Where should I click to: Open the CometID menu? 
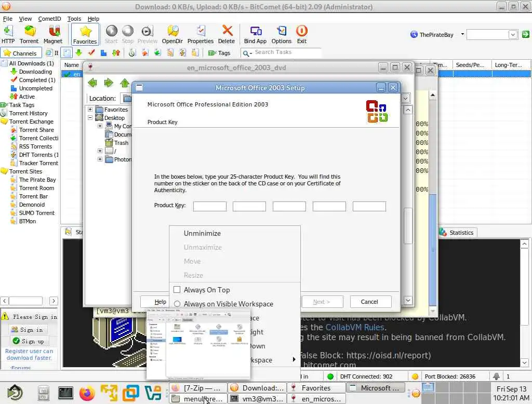[x=49, y=19]
